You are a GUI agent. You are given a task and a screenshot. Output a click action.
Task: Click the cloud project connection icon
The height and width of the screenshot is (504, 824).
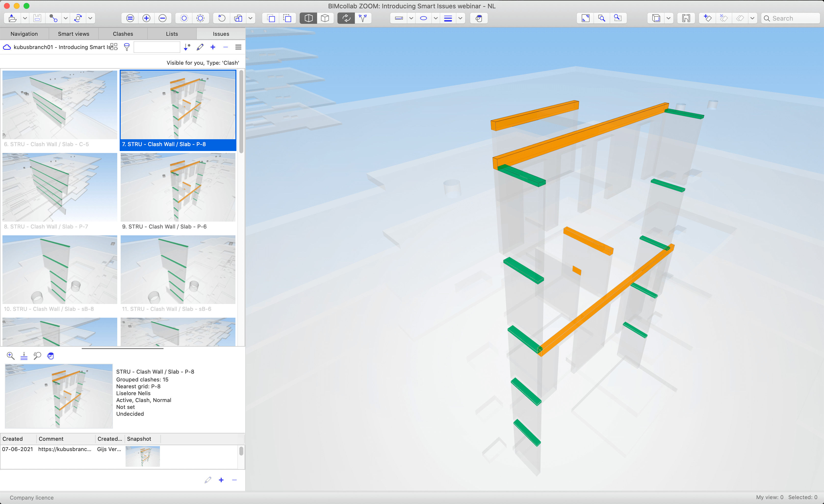click(x=7, y=47)
